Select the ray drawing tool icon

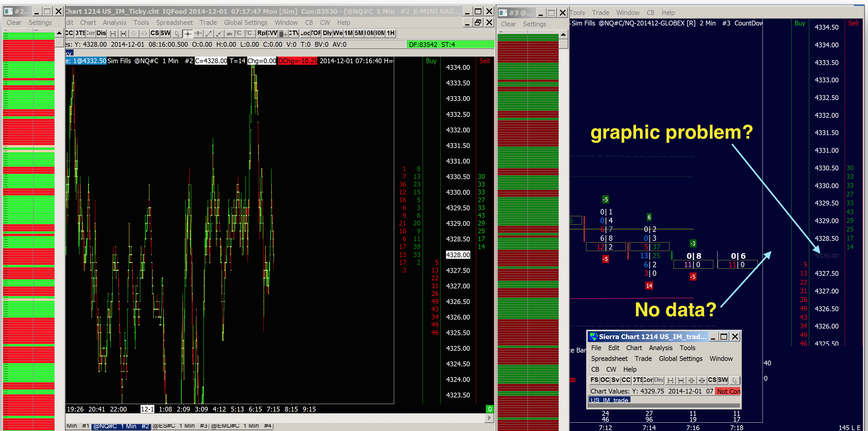click(x=219, y=33)
